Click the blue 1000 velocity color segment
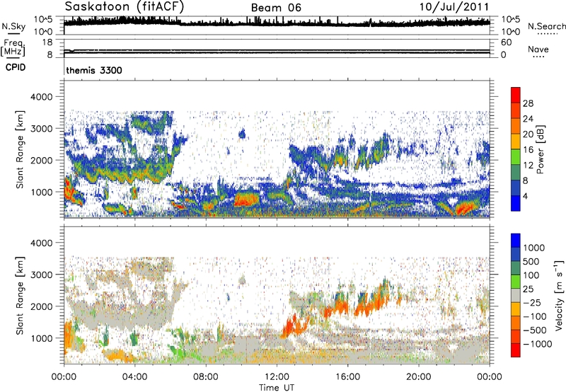This screenshot has width=566, height=392. pos(516,240)
